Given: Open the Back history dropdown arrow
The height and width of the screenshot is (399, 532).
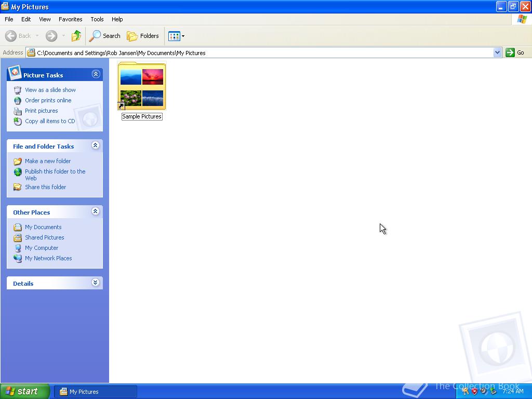Looking at the screenshot, I should click(x=37, y=36).
